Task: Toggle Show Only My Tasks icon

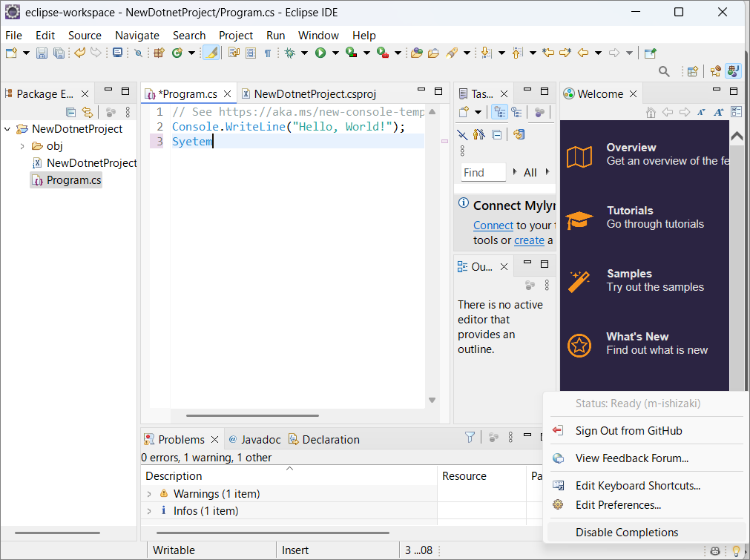Action: pos(478,134)
